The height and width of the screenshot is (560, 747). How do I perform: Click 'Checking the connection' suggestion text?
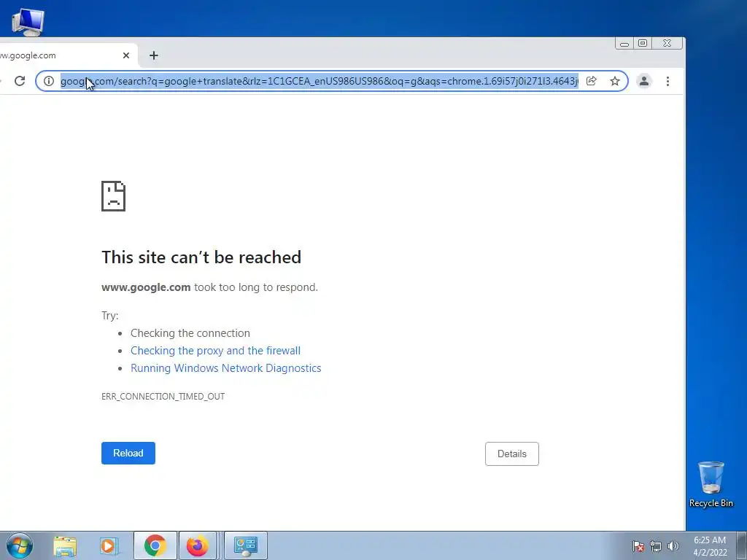[x=190, y=332]
